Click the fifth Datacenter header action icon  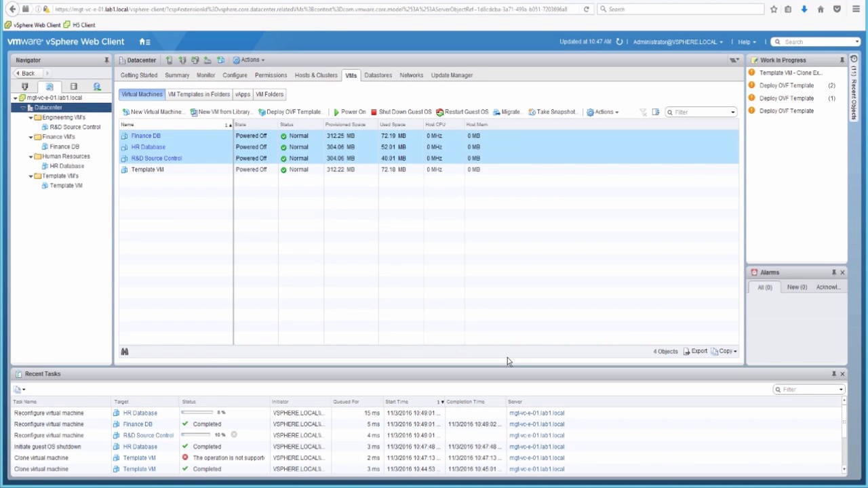220,60
